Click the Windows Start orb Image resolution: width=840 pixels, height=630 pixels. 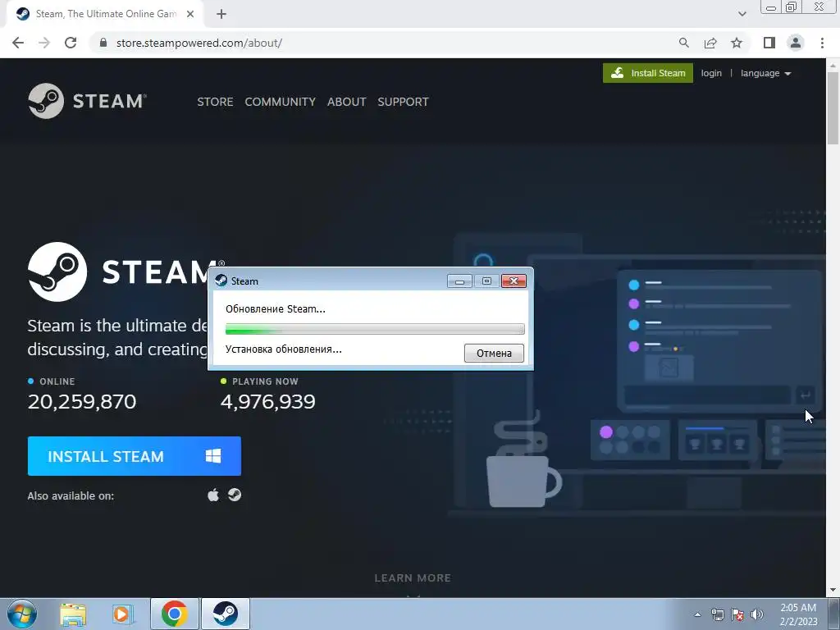tap(22, 614)
